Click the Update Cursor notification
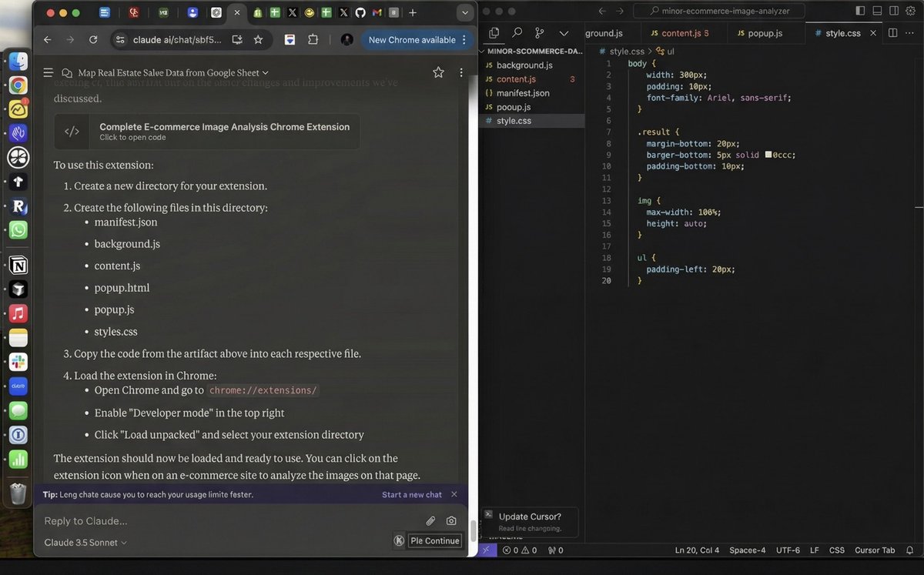Viewport: 924px width, 575px height. pyautogui.click(x=529, y=521)
